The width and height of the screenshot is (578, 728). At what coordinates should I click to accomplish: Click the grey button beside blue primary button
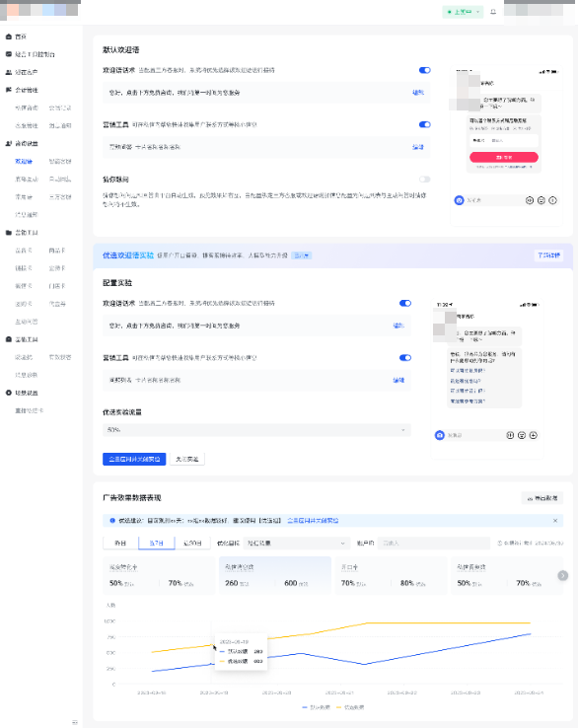pos(187,459)
